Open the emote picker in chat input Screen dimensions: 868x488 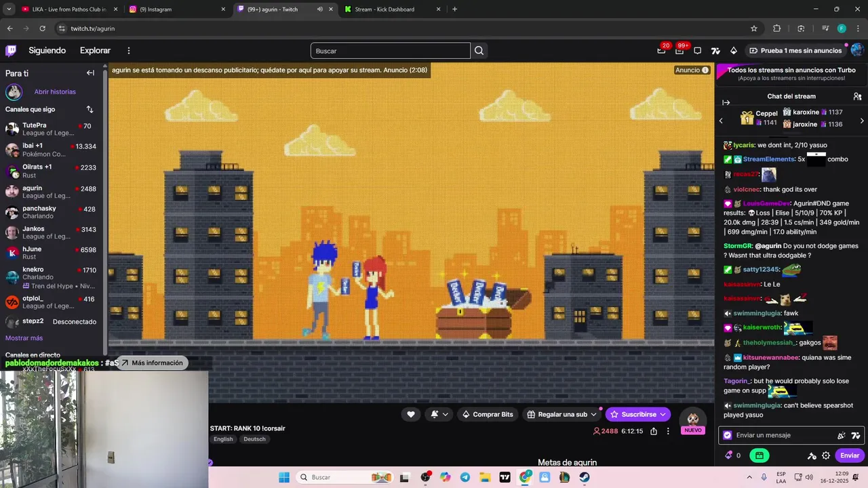point(842,435)
